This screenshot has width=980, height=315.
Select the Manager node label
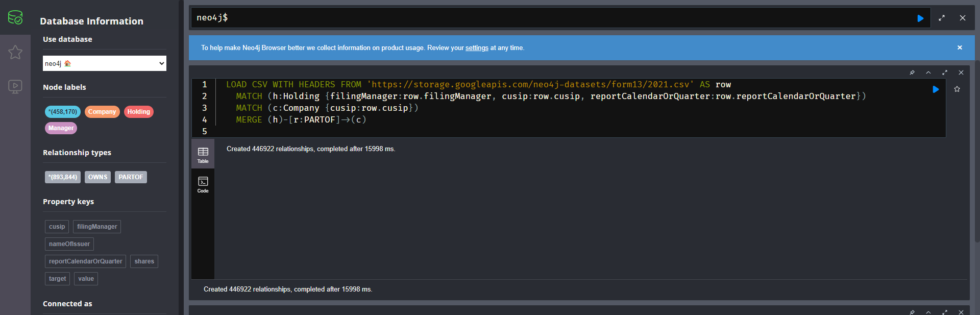(61, 128)
